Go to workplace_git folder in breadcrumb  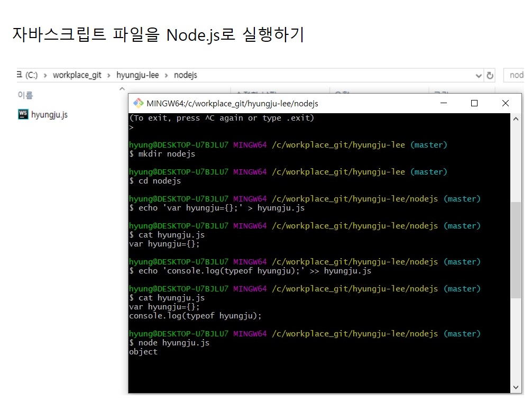[77, 75]
